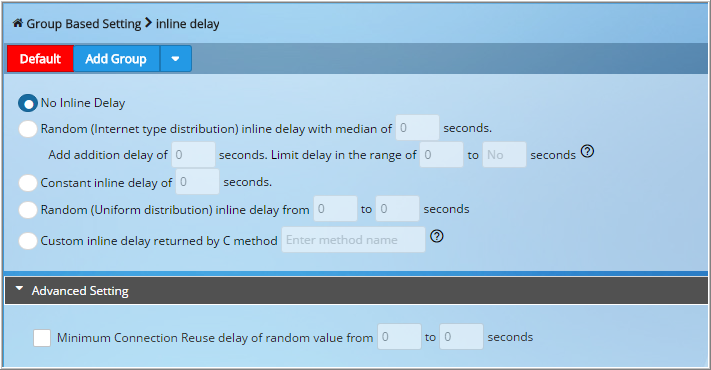The width and height of the screenshot is (711, 370).
Task: Go to Group Based Setting breadcrumb link
Action: coord(84,24)
